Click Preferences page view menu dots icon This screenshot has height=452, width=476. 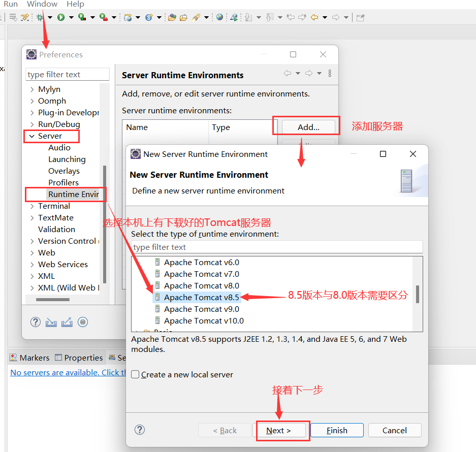330,73
